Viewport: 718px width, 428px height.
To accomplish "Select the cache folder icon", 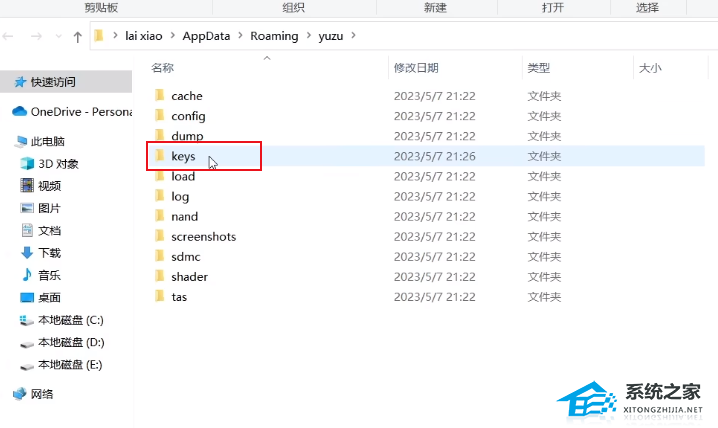I will pos(159,95).
